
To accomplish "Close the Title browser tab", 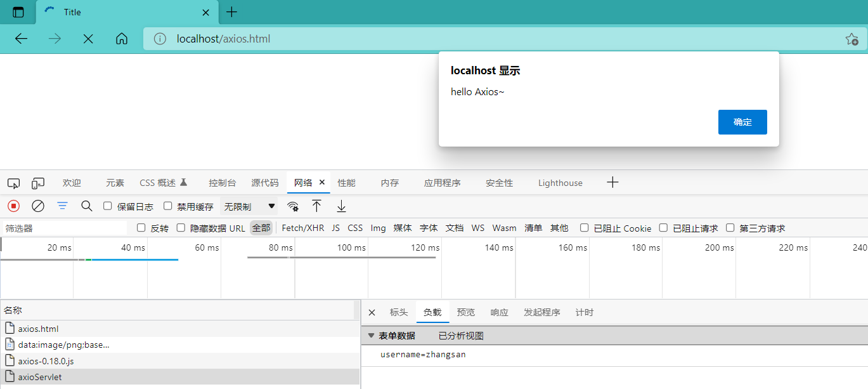I will (x=205, y=12).
